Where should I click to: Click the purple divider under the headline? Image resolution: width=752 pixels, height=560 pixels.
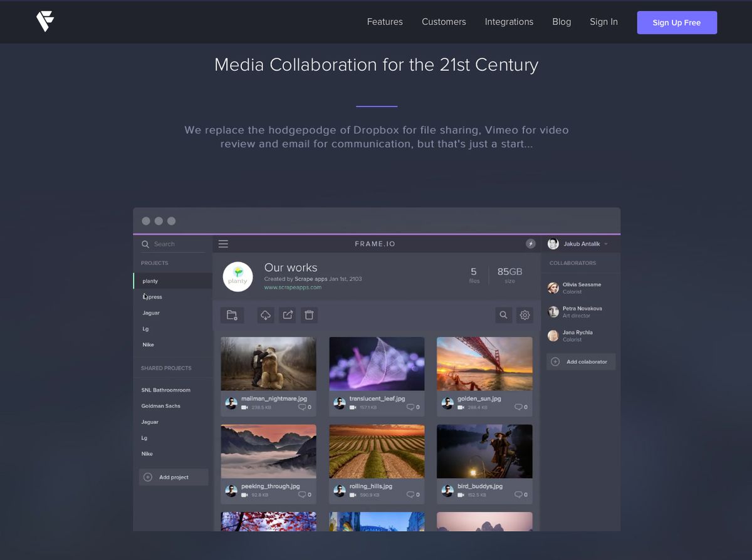click(x=376, y=105)
